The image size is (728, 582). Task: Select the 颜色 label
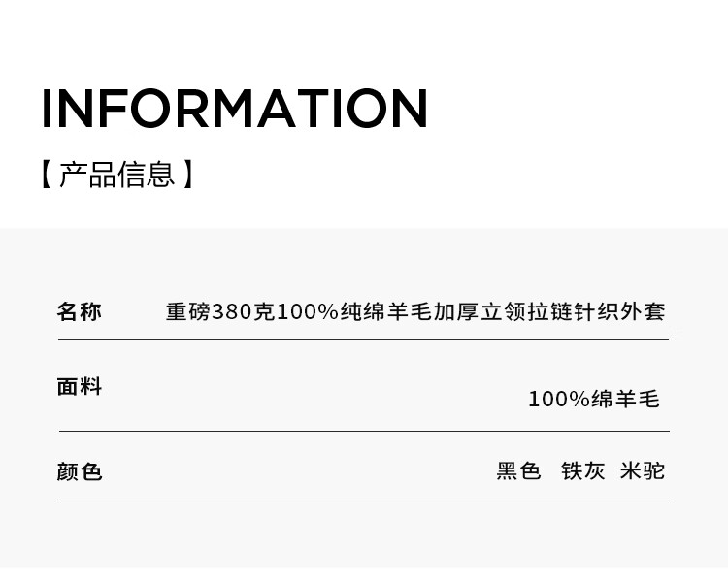tap(79, 471)
